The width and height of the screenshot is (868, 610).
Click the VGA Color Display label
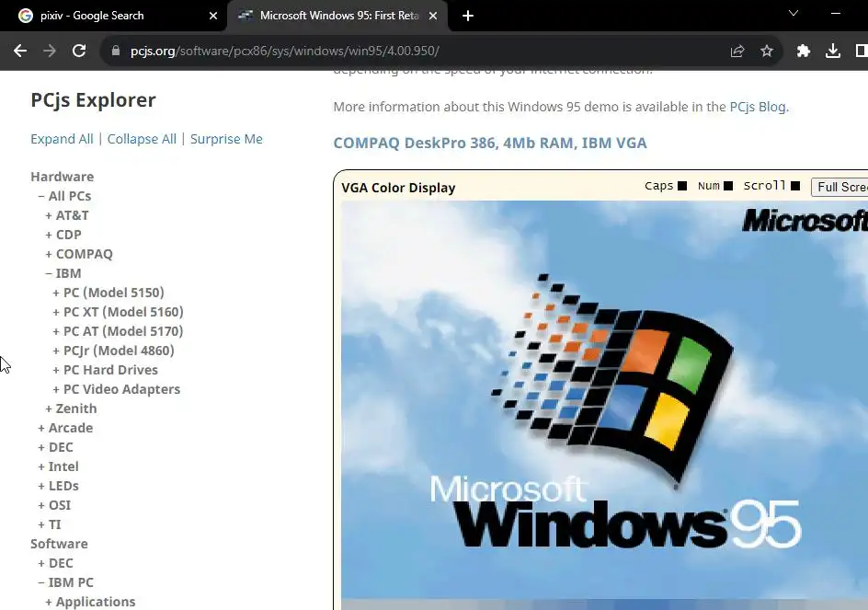[x=398, y=188]
